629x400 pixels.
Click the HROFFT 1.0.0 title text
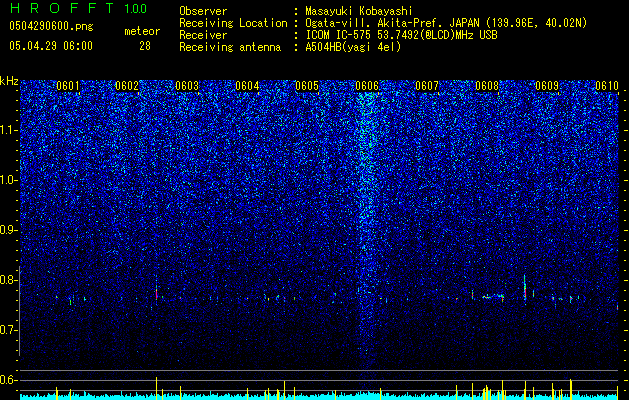78,8
